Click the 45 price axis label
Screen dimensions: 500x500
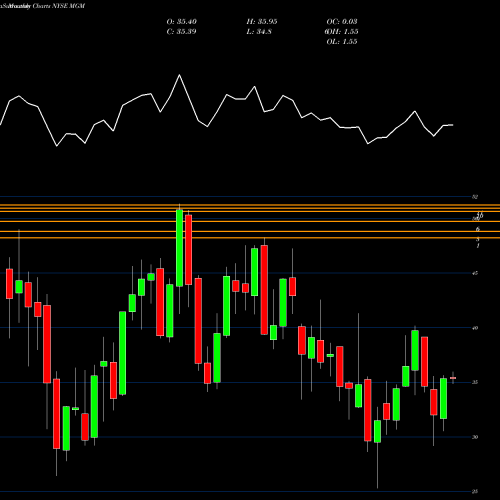[x=475, y=273]
